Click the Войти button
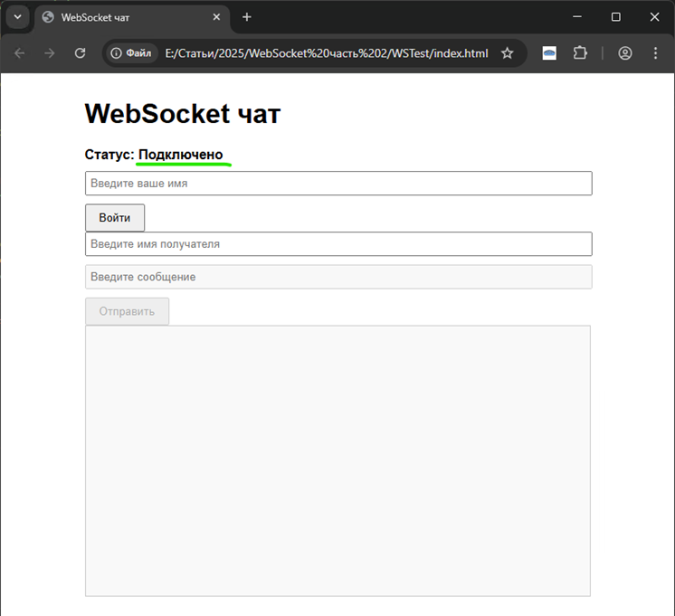The width and height of the screenshot is (675, 616). pyautogui.click(x=115, y=218)
